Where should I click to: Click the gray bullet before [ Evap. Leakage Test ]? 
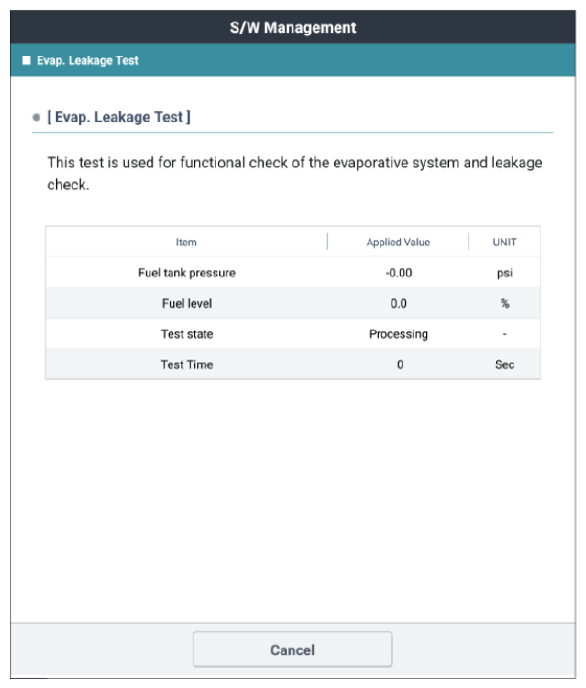tap(36, 117)
